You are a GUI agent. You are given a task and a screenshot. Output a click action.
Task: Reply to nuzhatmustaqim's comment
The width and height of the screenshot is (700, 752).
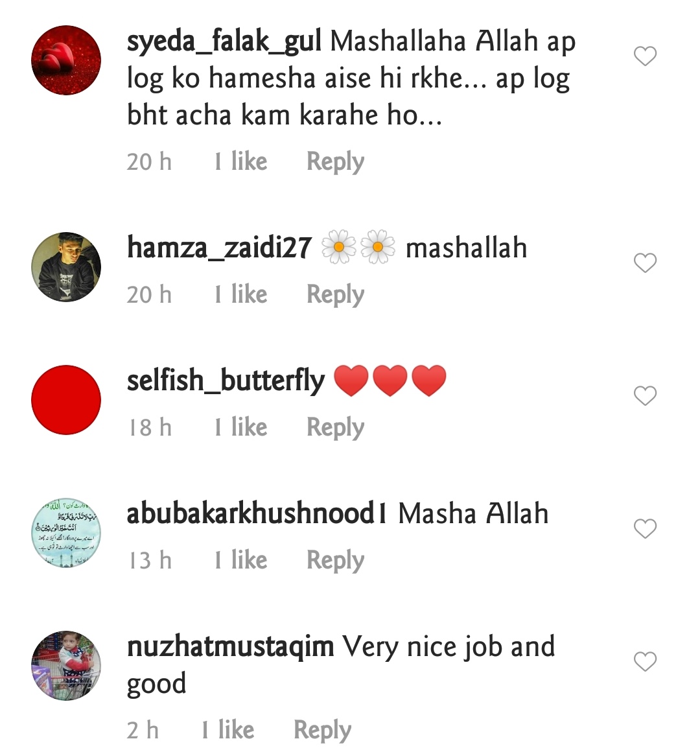(x=323, y=731)
